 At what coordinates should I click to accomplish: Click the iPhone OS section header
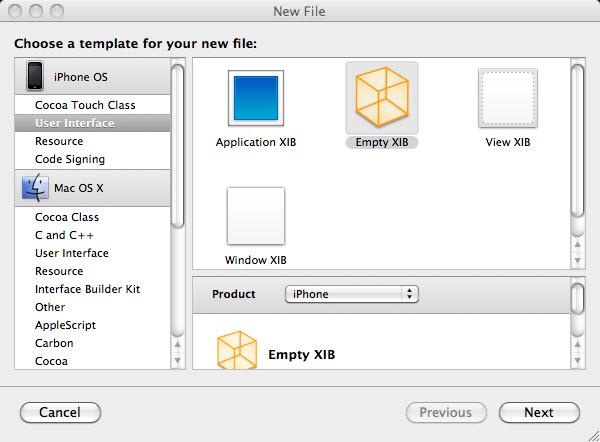[x=93, y=77]
